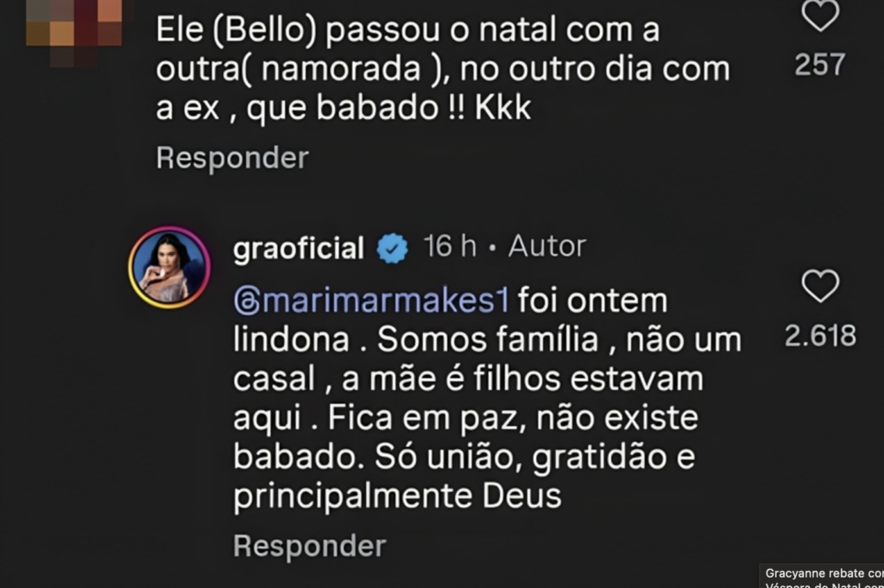884x588 pixels.
Task: Like graoficial's reply using its heart icon
Action: [819, 287]
